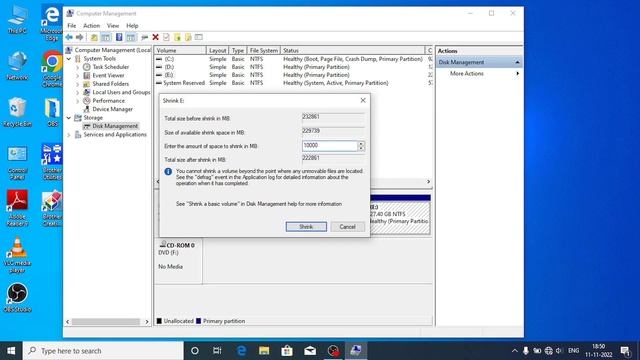Select the System Reserved volume row

tap(294, 83)
